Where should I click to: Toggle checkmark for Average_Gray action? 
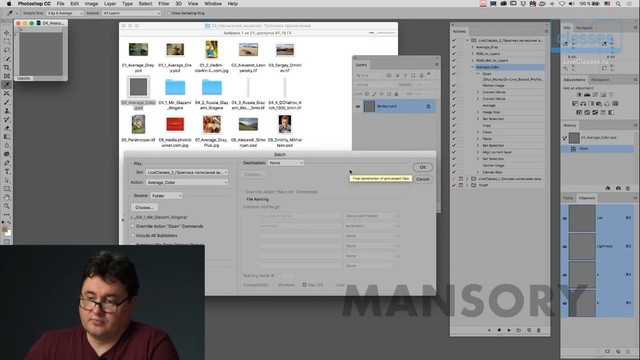tap(454, 47)
